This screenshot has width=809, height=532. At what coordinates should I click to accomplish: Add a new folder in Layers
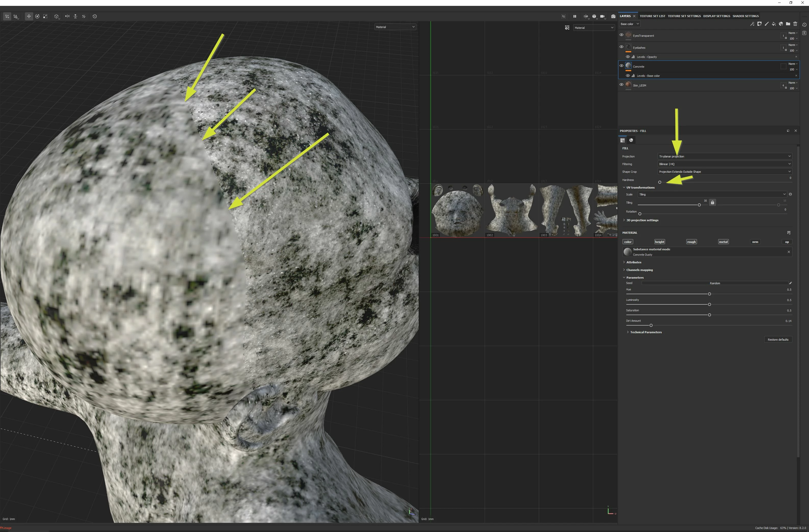[788, 24]
